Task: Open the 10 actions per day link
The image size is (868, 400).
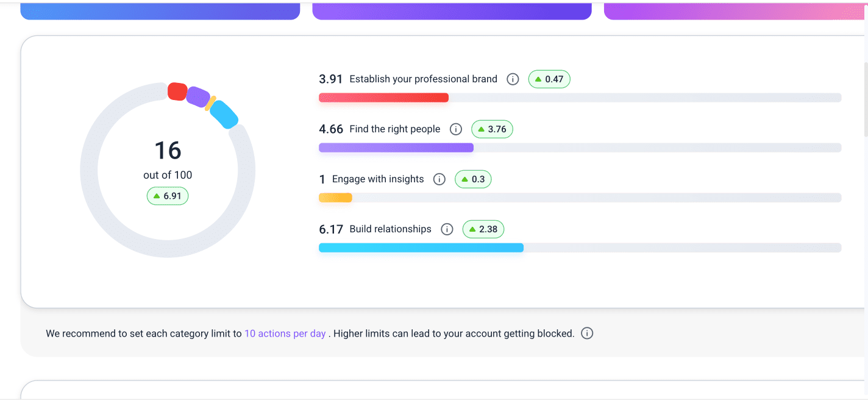Action: [285, 334]
